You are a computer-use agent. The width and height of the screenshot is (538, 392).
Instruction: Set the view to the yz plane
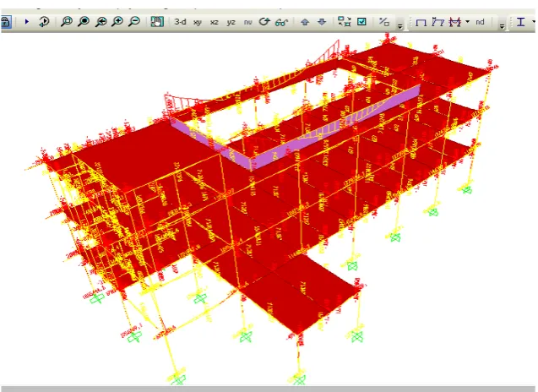coord(231,22)
